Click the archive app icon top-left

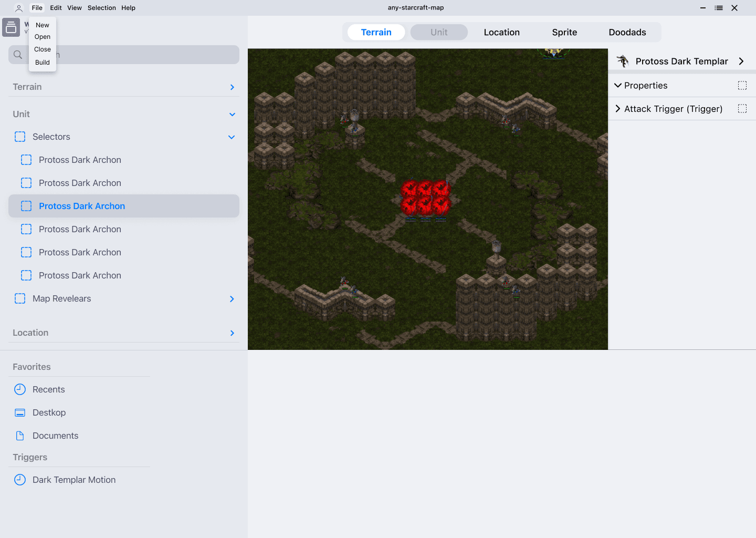[x=11, y=27]
